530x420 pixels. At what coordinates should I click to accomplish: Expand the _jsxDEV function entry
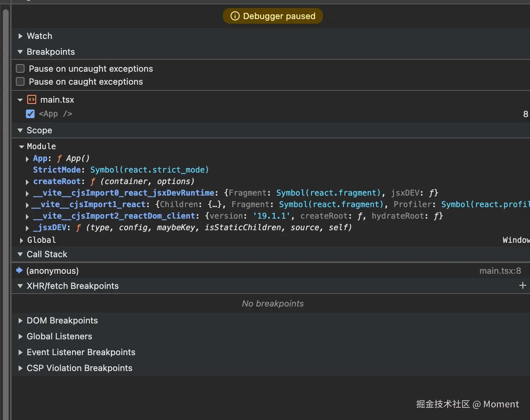click(x=27, y=228)
